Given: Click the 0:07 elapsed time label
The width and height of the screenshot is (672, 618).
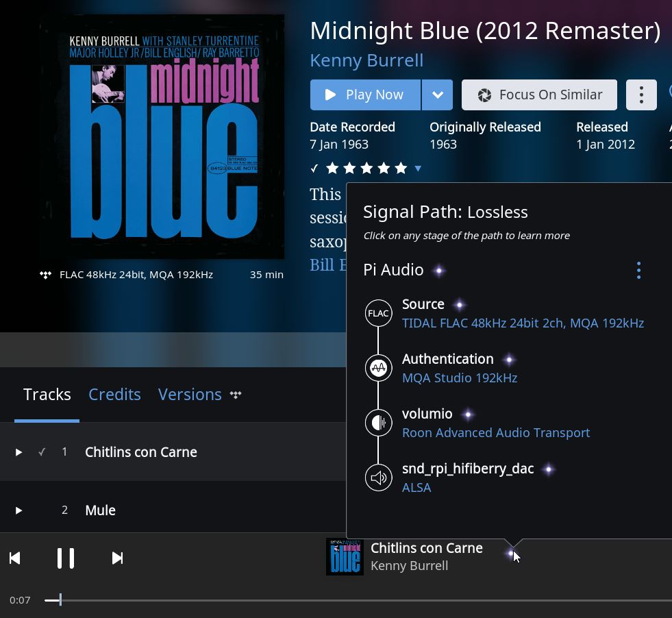Looking at the screenshot, I should click(20, 600).
